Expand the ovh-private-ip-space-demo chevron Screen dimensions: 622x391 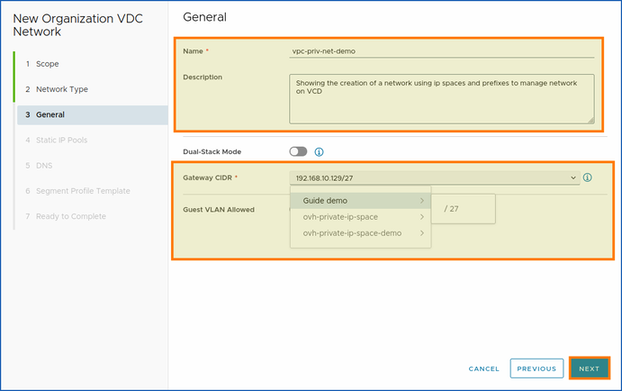422,233
